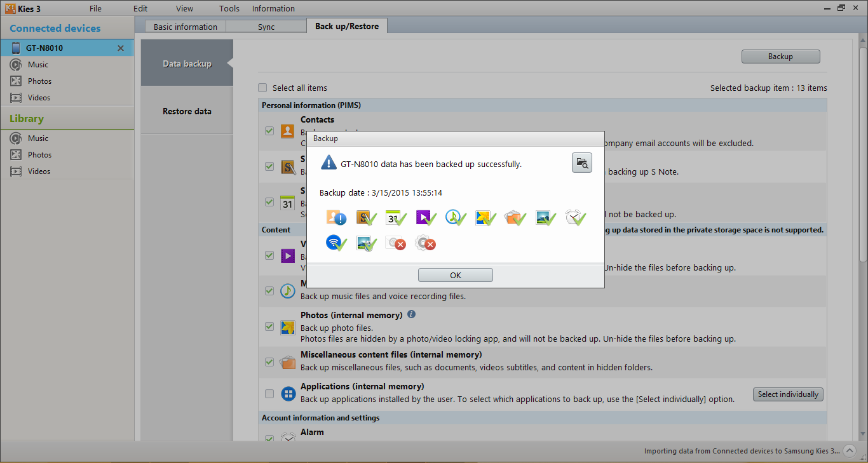This screenshot has width=868, height=463.
Task: Switch to the Sync tab
Action: pyautogui.click(x=266, y=27)
